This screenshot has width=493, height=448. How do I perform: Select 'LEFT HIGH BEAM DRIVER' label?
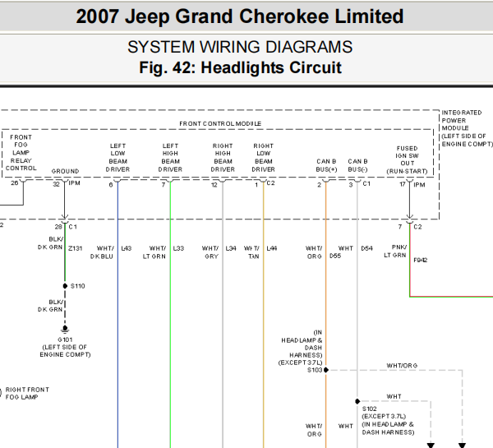tap(170, 158)
